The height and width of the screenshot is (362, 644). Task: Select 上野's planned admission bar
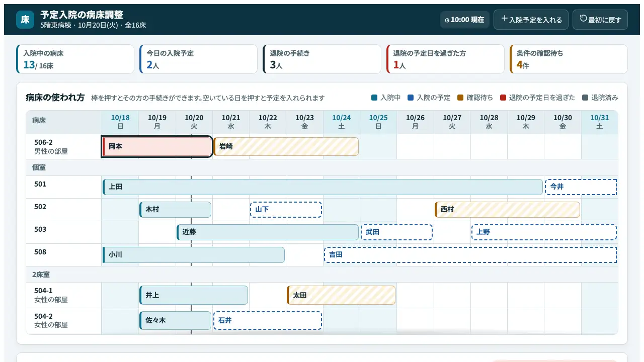point(544,232)
